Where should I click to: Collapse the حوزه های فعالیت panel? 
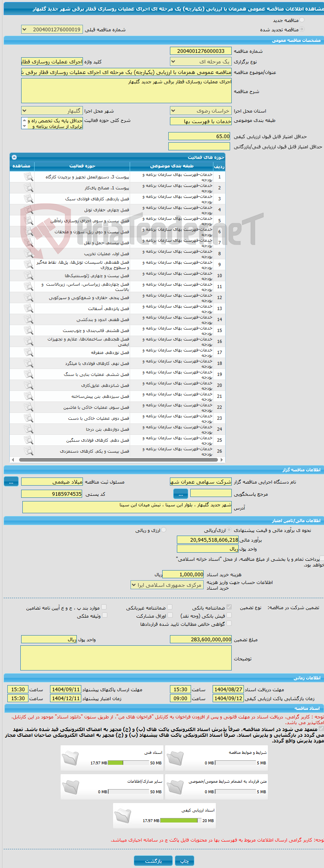point(14,157)
